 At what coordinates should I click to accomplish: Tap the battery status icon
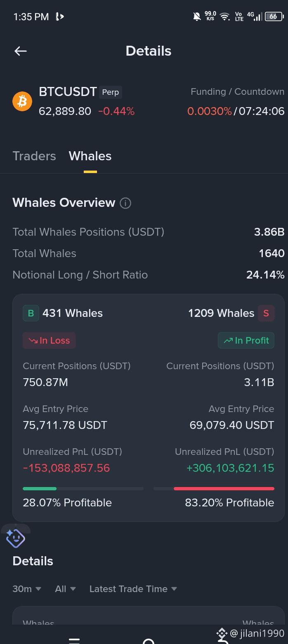274,17
